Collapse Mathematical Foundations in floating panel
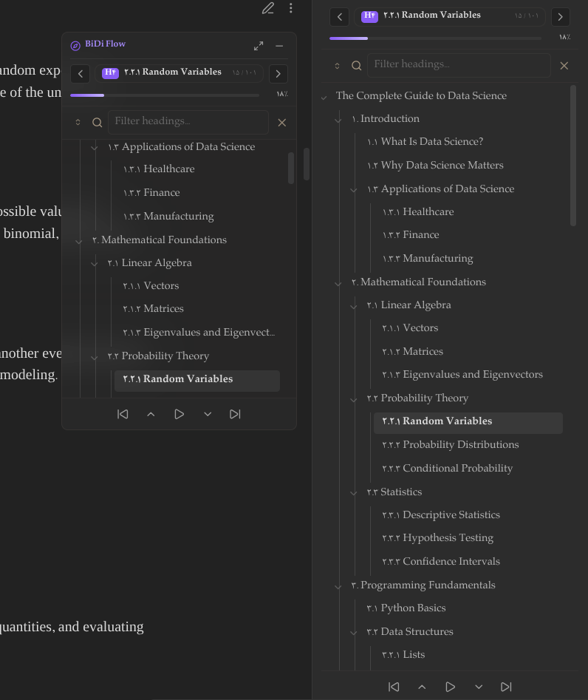 pos(78,241)
